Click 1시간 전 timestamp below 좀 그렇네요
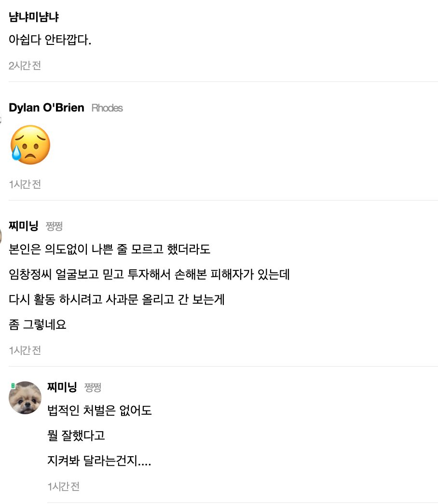 click(25, 350)
